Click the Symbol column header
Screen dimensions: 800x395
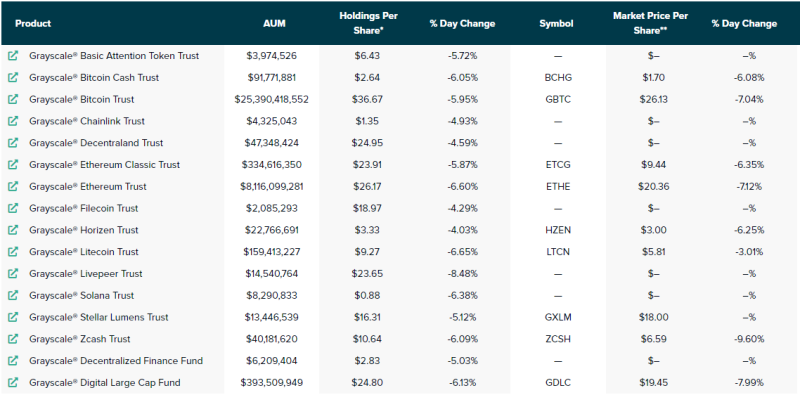(x=556, y=23)
